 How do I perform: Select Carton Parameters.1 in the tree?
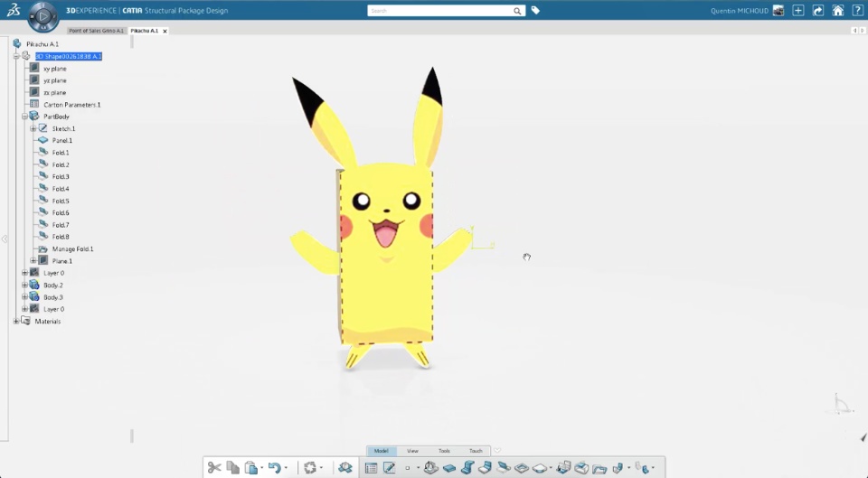point(72,105)
